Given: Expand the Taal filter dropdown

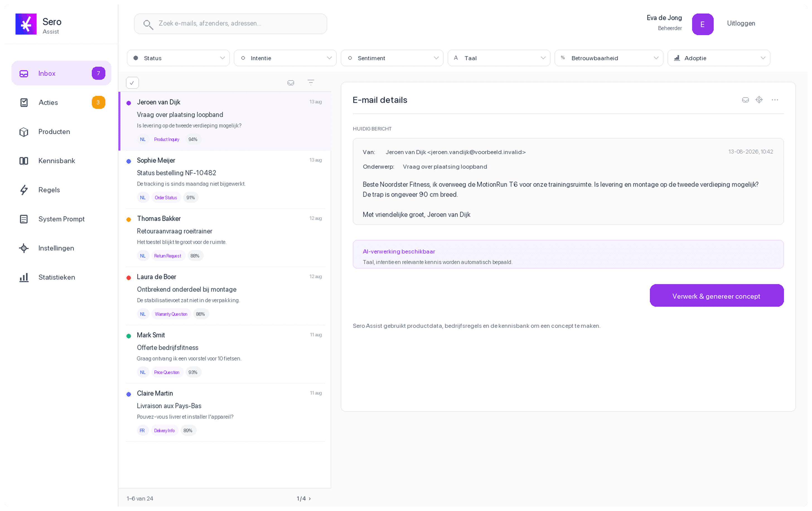Looking at the screenshot, I should pyautogui.click(x=499, y=58).
